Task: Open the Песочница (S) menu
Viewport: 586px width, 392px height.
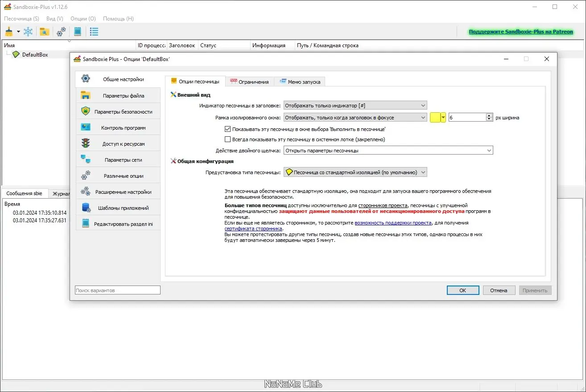Action: click(x=22, y=19)
